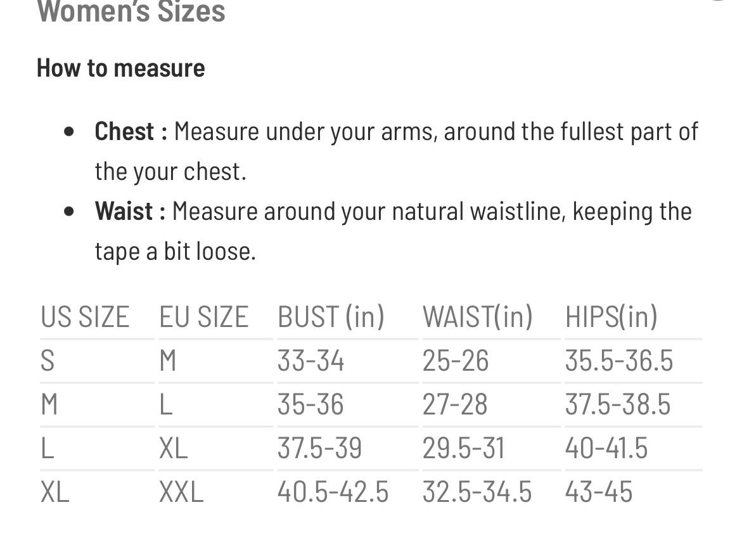The width and height of the screenshot is (756, 533).
Task: Click the HIPS(in) column header
Action: (x=611, y=316)
